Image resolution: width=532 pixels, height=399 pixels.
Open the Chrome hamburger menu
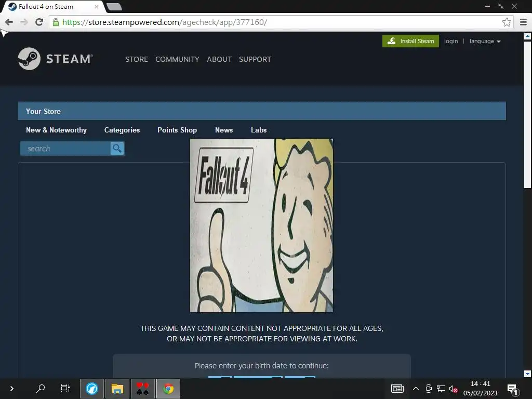[523, 22]
